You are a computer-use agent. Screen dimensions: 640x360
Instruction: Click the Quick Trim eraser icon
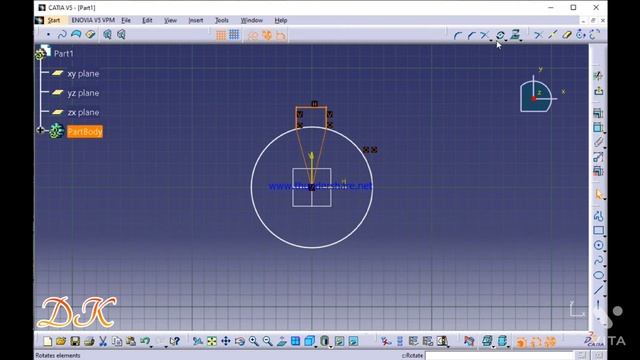(567, 35)
